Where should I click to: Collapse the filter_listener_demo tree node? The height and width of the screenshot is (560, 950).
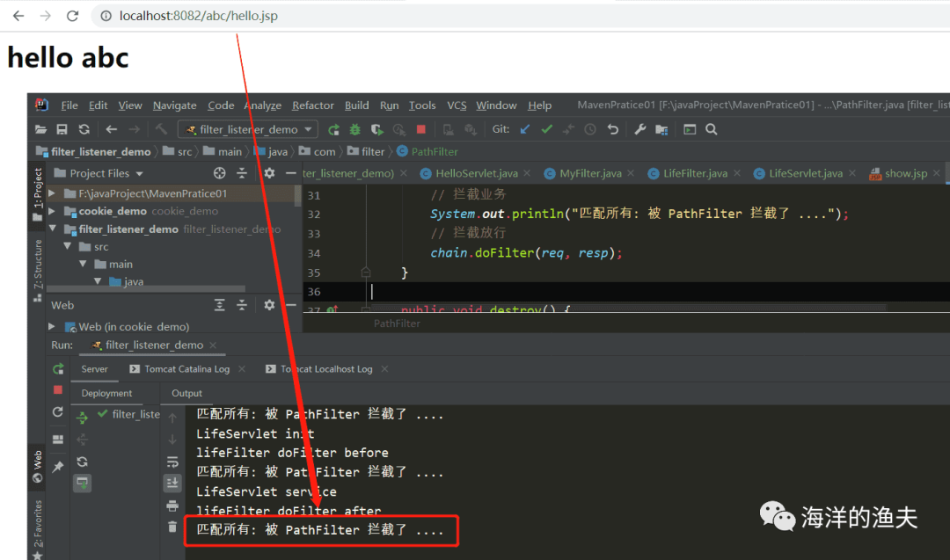coord(52,229)
